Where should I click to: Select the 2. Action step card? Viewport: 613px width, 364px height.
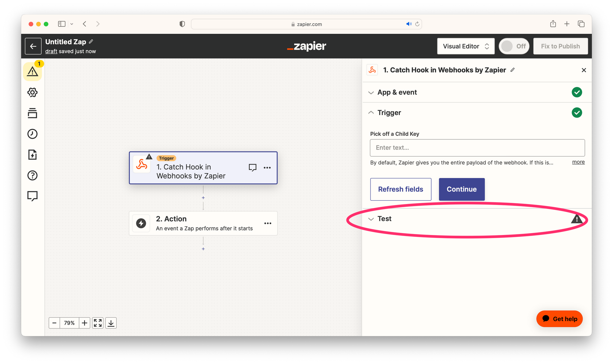pyautogui.click(x=203, y=223)
